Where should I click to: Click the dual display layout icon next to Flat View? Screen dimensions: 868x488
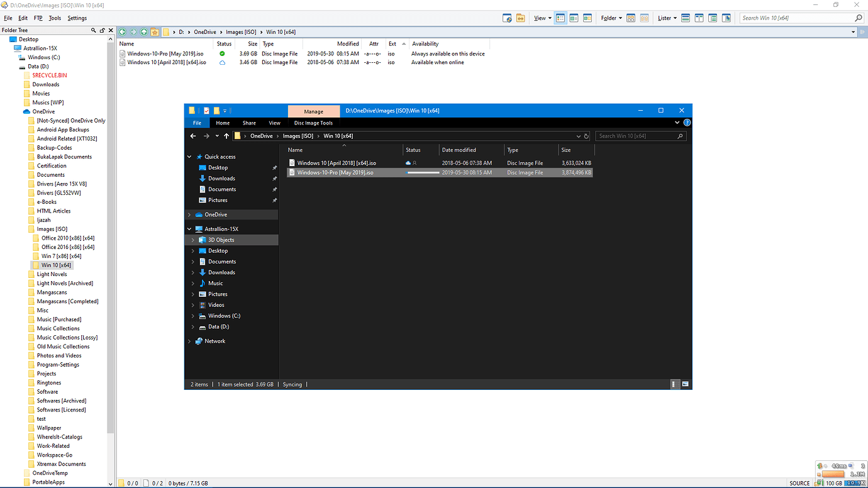[x=644, y=18]
